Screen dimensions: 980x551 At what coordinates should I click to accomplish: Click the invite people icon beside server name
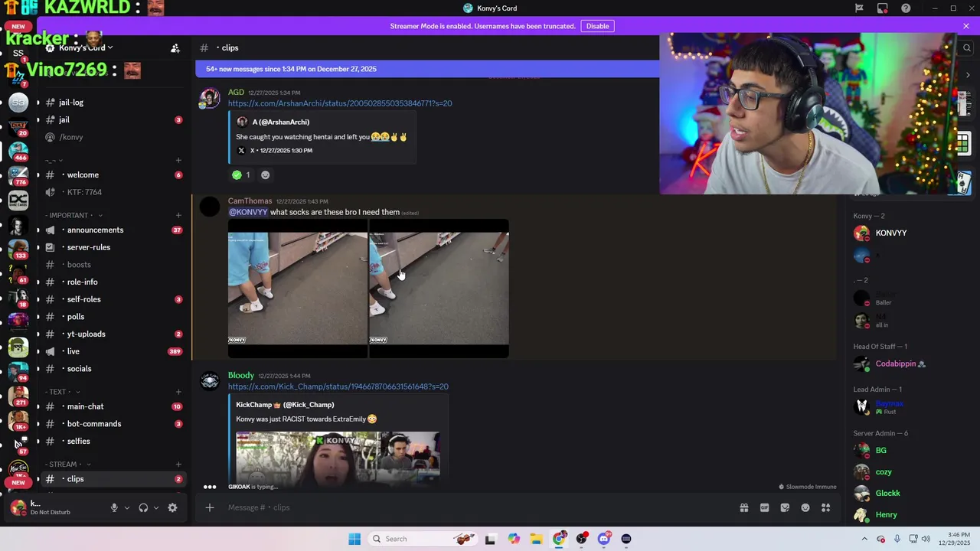click(x=175, y=48)
